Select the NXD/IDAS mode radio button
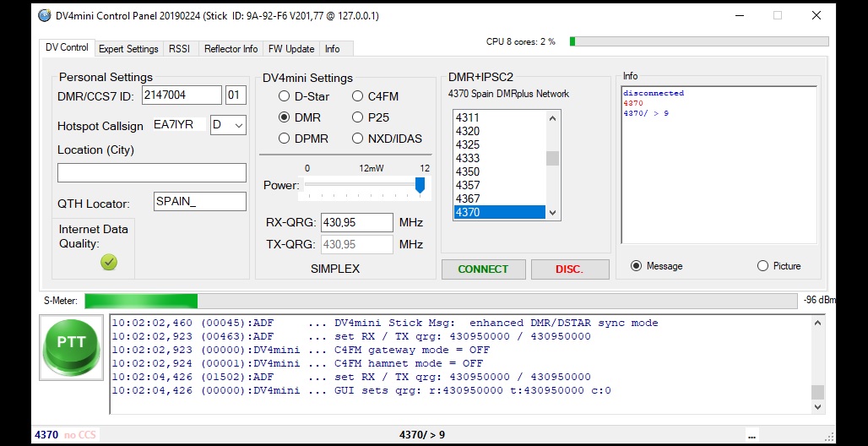 358,139
